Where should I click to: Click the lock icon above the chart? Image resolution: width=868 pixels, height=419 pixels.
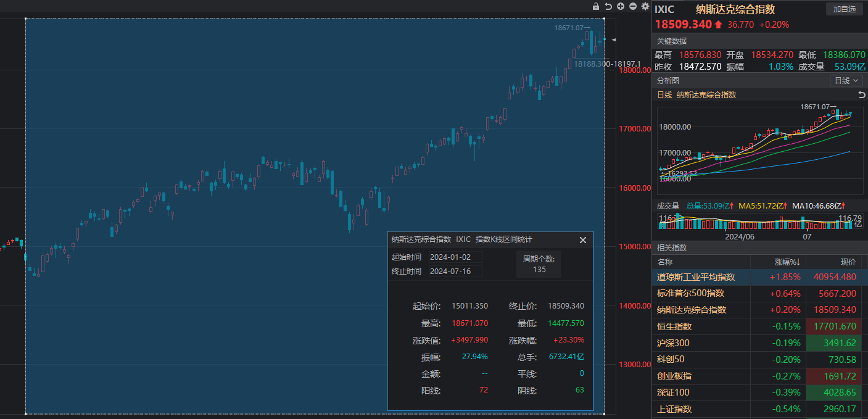point(595,6)
